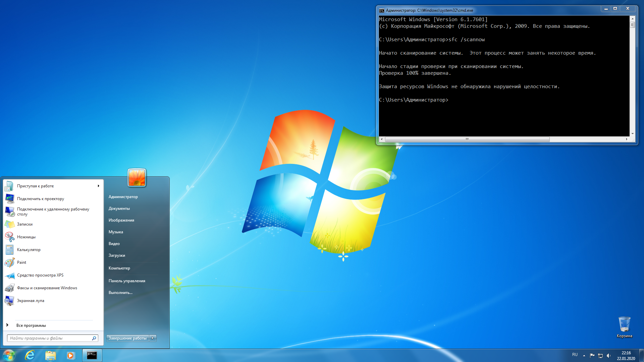Viewport: 644px width, 362px height.
Task: Minimize the cmd.exe window
Action: [x=606, y=9]
